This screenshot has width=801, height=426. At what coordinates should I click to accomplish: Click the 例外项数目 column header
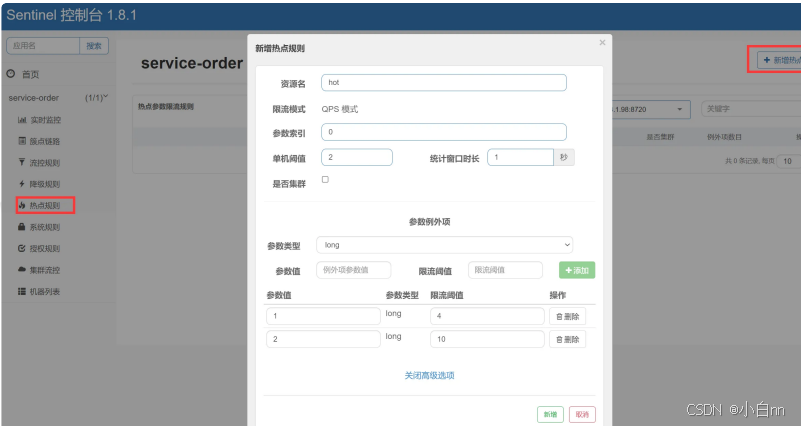[724, 137]
